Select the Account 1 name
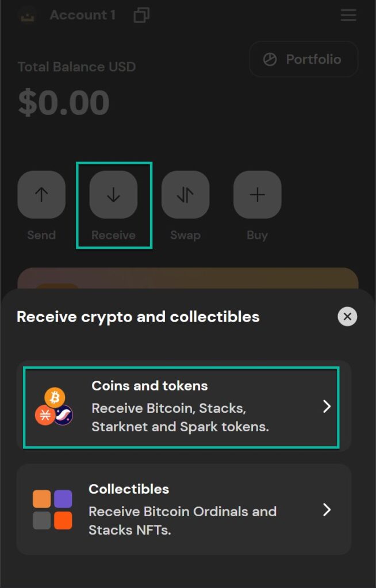Screen dimensions: 376x588 click(82, 15)
